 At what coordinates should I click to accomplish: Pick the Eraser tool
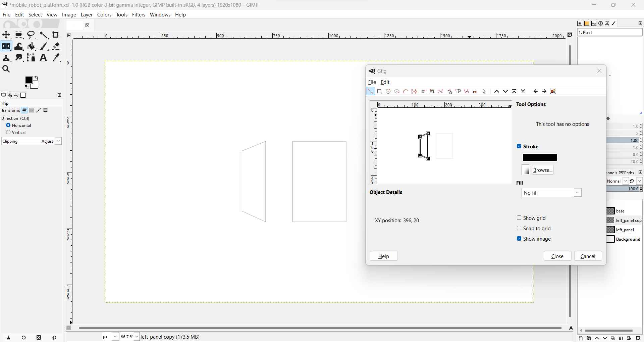click(56, 46)
